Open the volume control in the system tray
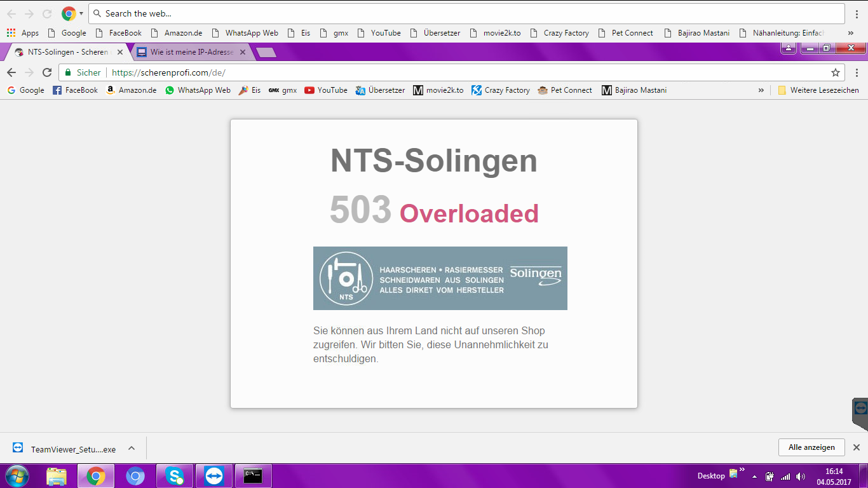The image size is (868, 488). (x=801, y=477)
